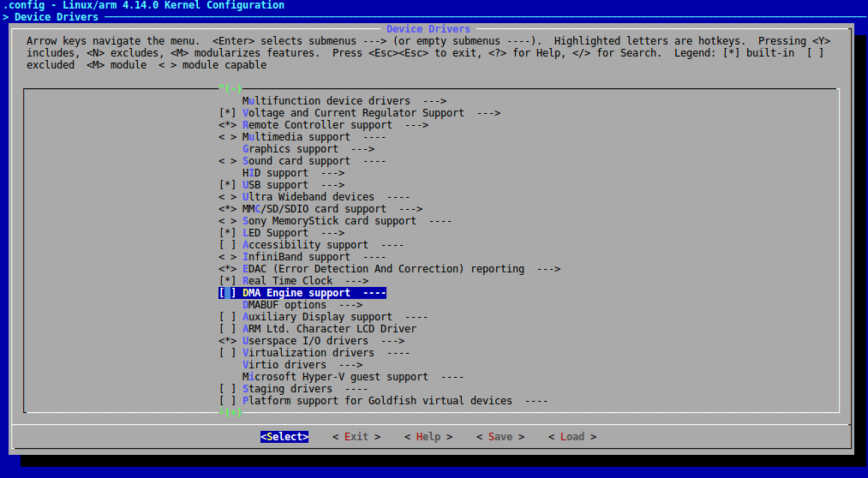Toggle Real Time Clock checkbox
This screenshot has width=868, height=478.
click(228, 280)
